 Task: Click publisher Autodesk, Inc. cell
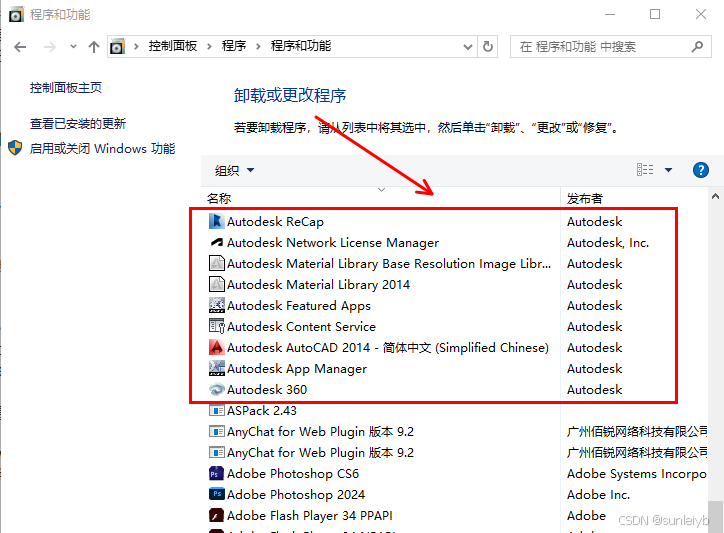pos(608,242)
